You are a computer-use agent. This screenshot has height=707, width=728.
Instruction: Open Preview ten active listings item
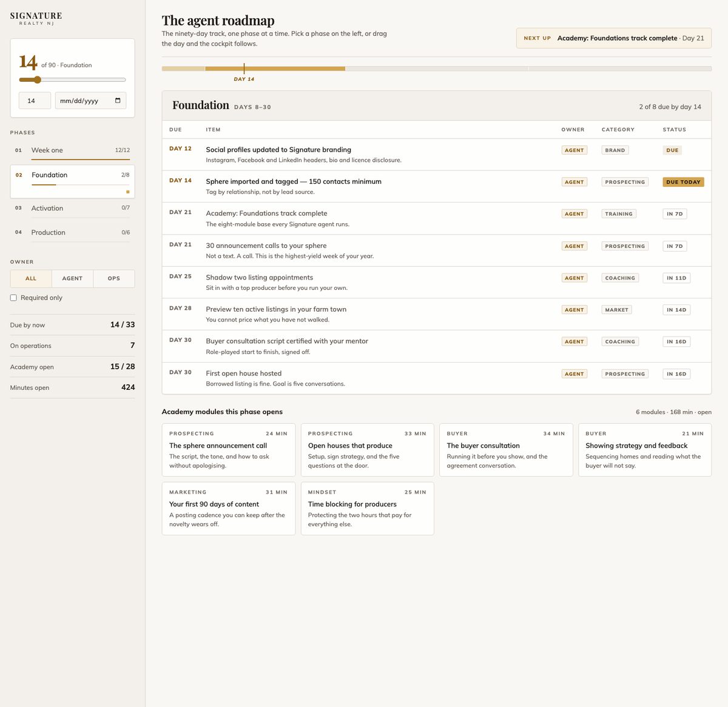click(436, 314)
